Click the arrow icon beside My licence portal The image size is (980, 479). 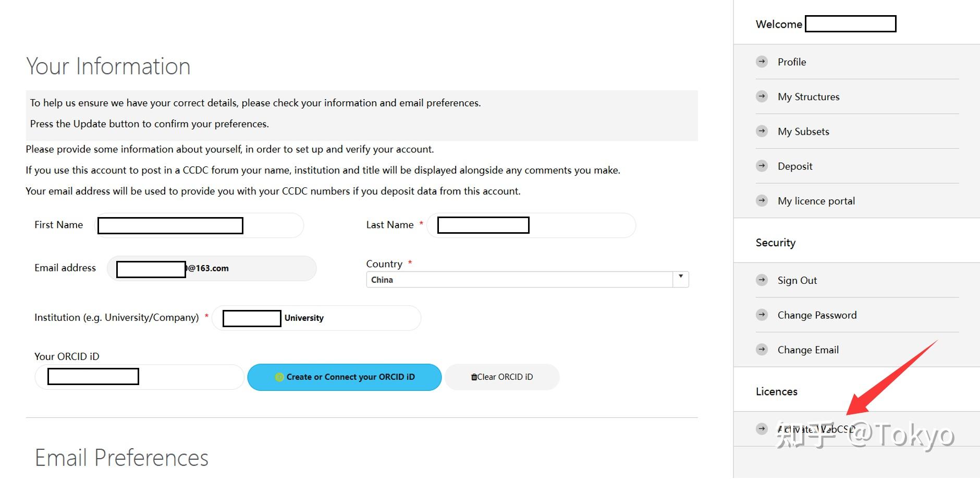coord(762,201)
